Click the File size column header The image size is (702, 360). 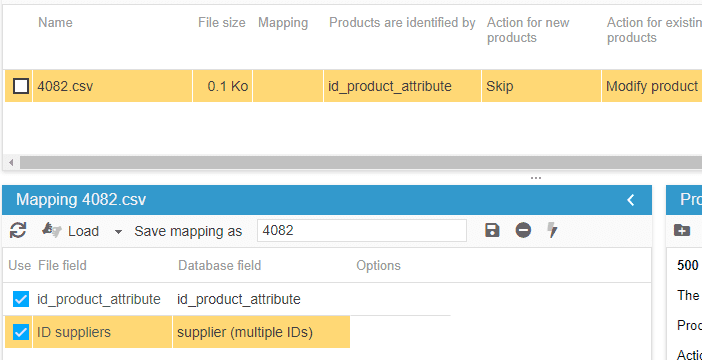click(x=222, y=22)
